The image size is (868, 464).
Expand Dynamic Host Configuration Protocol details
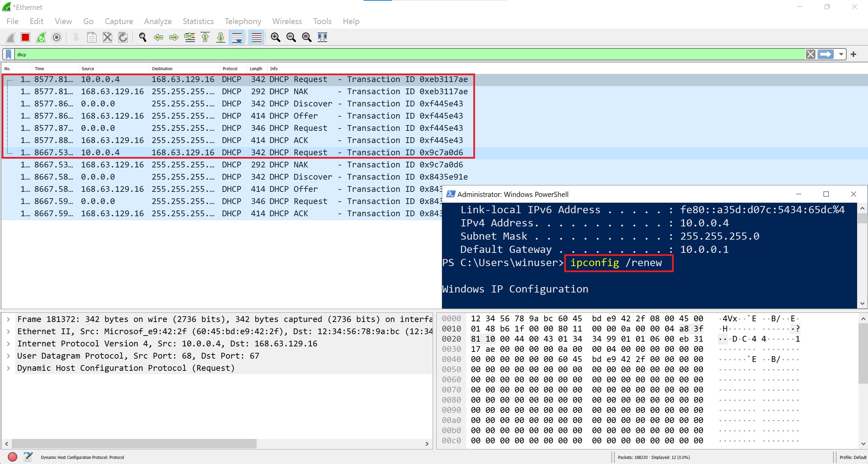tap(8, 368)
